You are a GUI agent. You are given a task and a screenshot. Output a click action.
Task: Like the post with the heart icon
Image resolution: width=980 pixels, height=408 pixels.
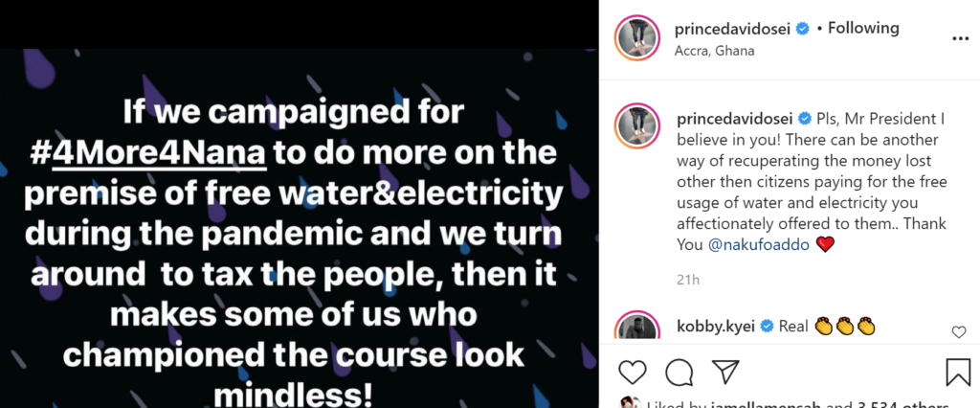coord(632,373)
